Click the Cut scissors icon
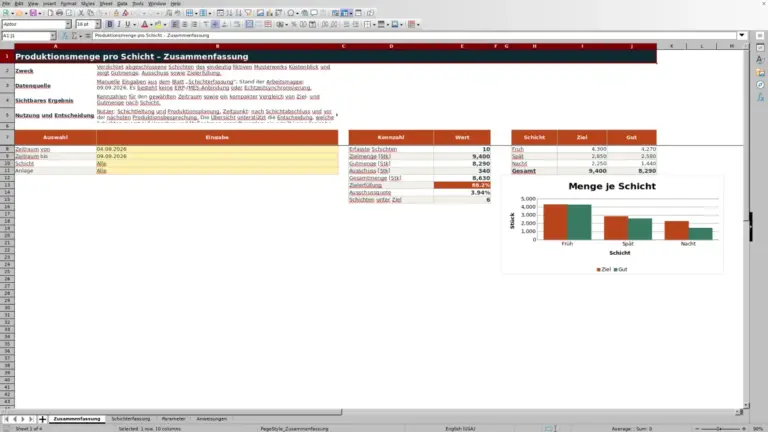This screenshot has height=432, width=768. click(81, 13)
